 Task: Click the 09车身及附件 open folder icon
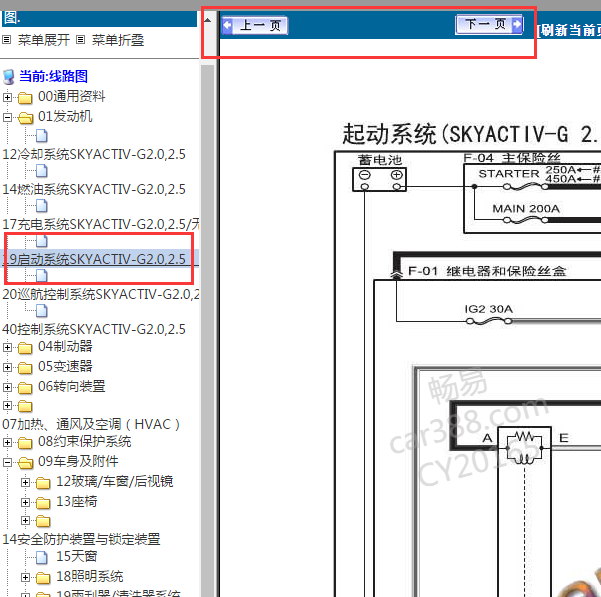click(x=25, y=463)
